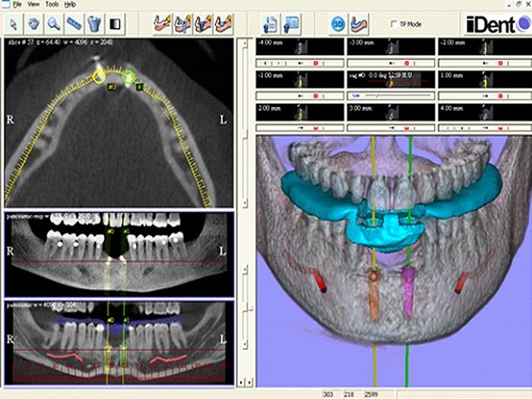Click the middle panoramic view vertical scrollbar
The height and width of the screenshot is (399, 532).
245,288
